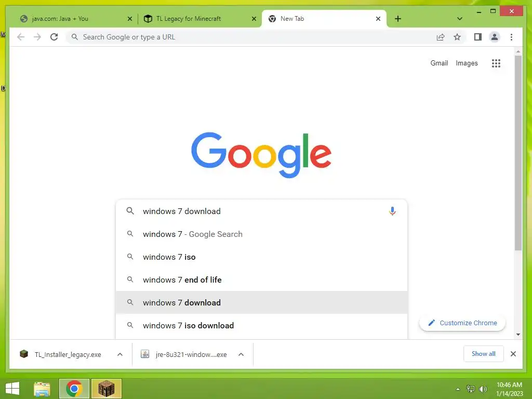Choose suggestion windows 7 - Google Search

pos(261,234)
